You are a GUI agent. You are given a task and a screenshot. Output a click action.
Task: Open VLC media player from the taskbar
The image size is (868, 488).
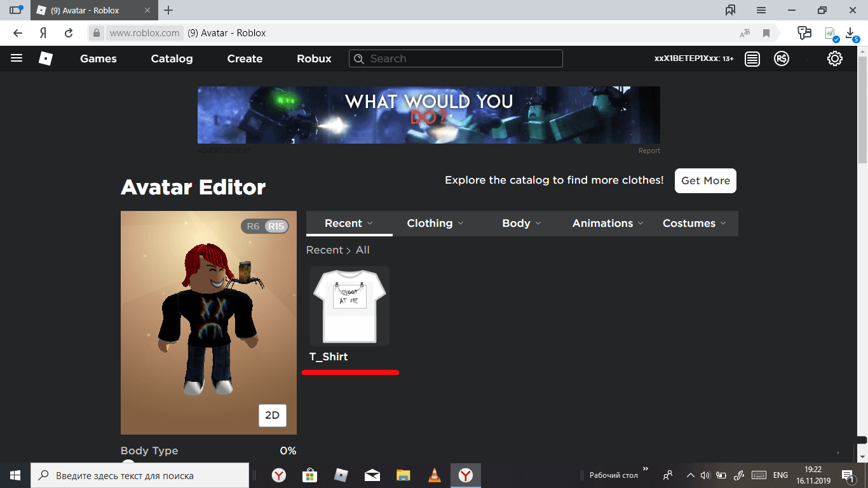click(x=435, y=475)
